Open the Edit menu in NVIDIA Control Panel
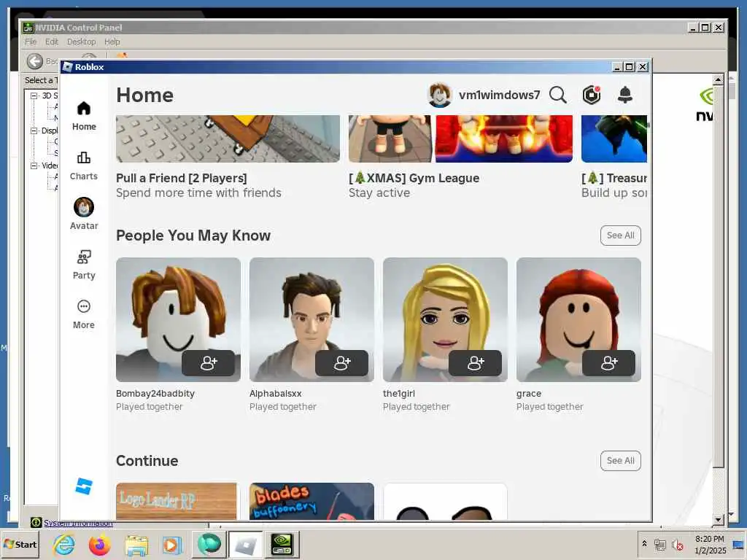Screen dimensions: 747x560 pyautogui.click(x=52, y=42)
